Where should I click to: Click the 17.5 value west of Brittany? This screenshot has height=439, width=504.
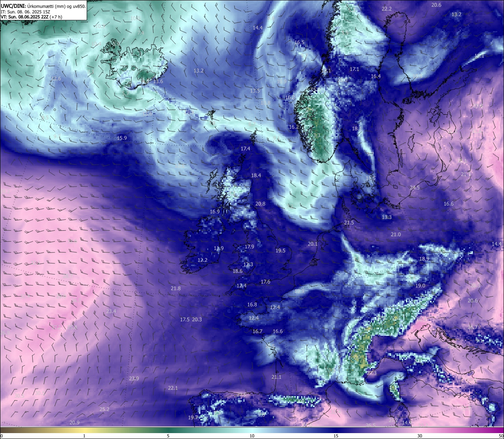click(185, 319)
